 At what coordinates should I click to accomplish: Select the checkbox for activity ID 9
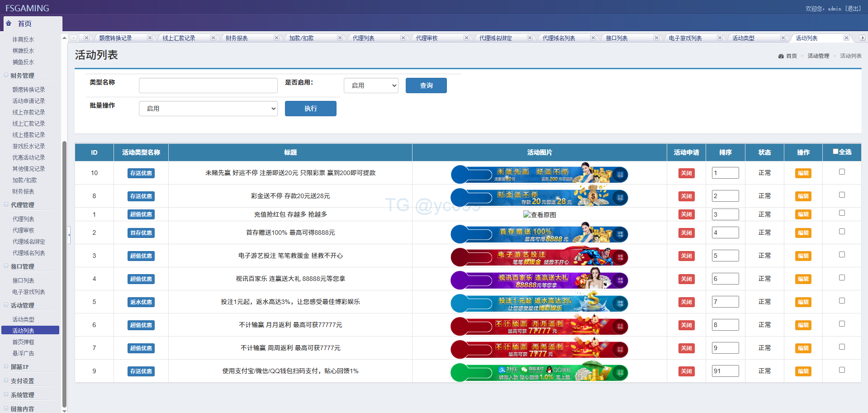tap(842, 370)
